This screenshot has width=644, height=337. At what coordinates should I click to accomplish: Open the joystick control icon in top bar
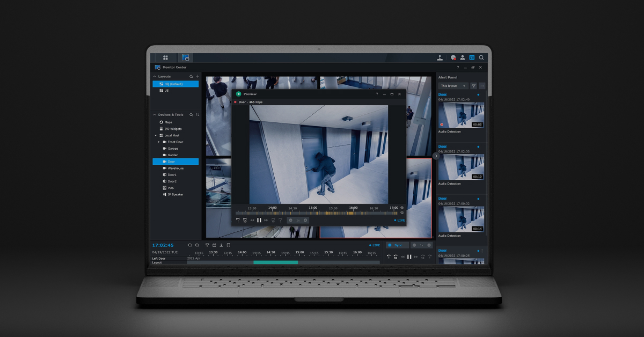pos(440,57)
